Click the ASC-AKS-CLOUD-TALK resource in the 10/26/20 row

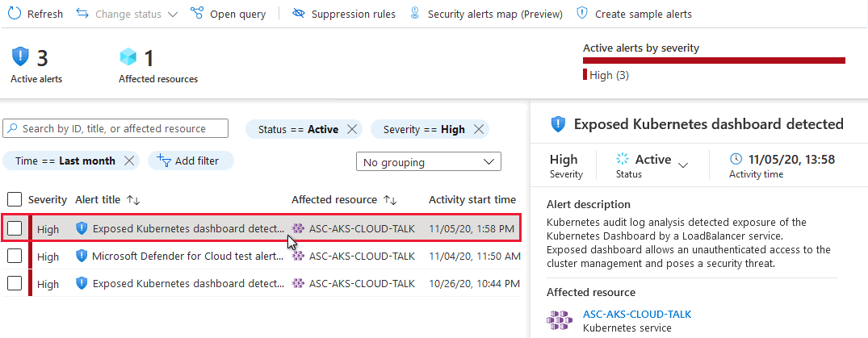tap(362, 284)
